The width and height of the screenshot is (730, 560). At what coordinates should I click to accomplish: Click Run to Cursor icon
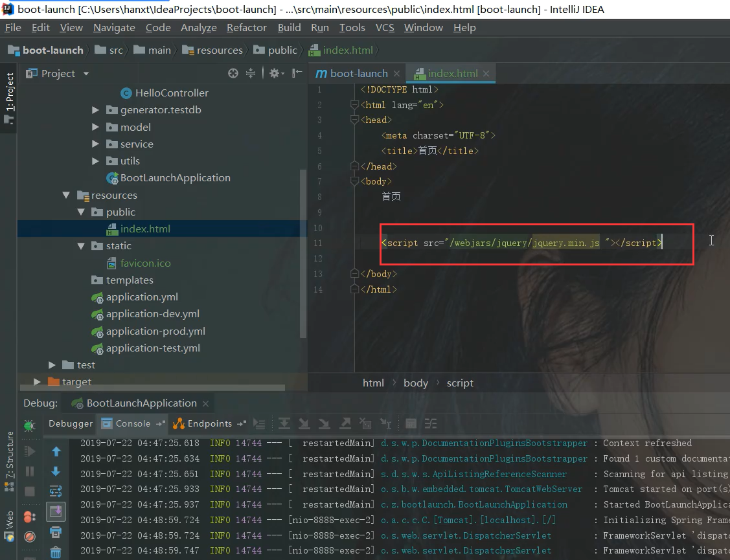(386, 423)
